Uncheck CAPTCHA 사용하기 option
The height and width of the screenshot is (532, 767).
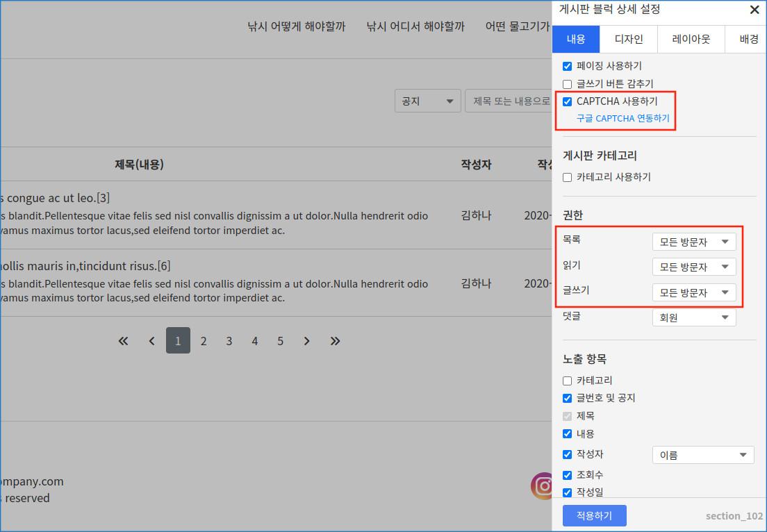568,101
